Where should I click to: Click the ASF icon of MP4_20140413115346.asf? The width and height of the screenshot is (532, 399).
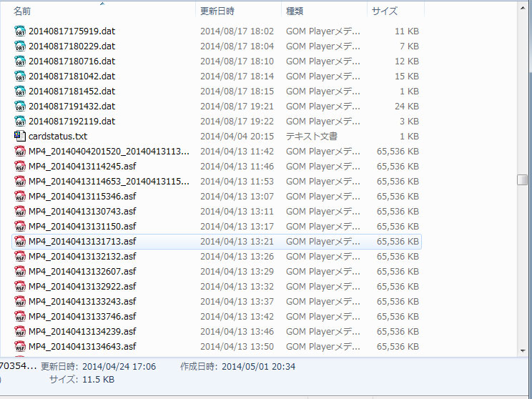20,196
